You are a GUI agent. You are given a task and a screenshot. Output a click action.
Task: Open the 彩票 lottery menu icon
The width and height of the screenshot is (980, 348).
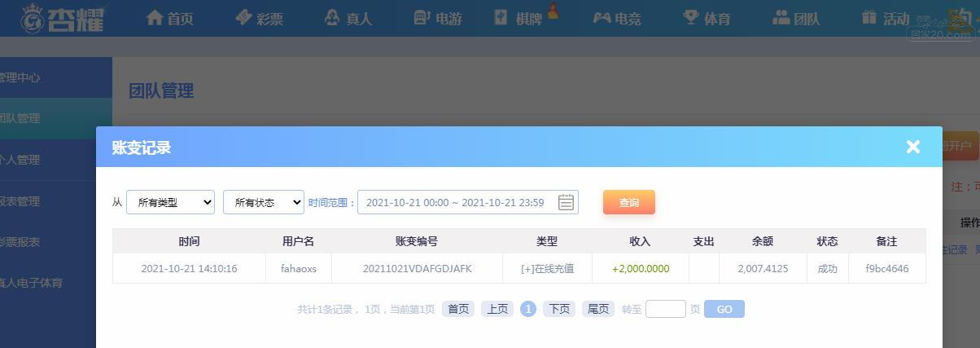pyautogui.click(x=243, y=17)
